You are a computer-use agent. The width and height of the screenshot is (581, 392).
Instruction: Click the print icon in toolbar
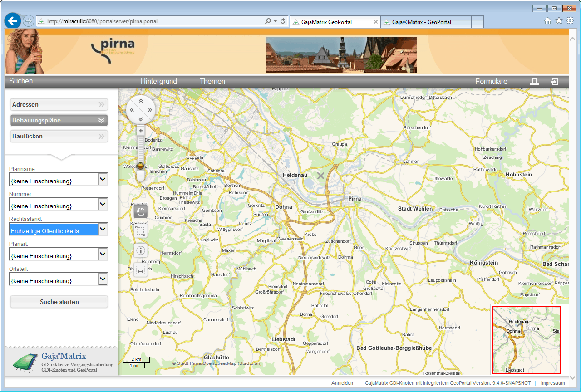coord(534,82)
